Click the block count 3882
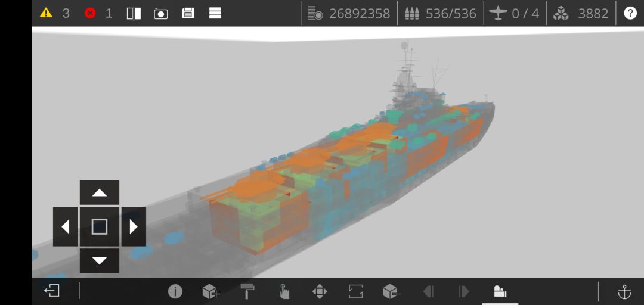Image resolution: width=644 pixels, height=305 pixels. (593, 14)
